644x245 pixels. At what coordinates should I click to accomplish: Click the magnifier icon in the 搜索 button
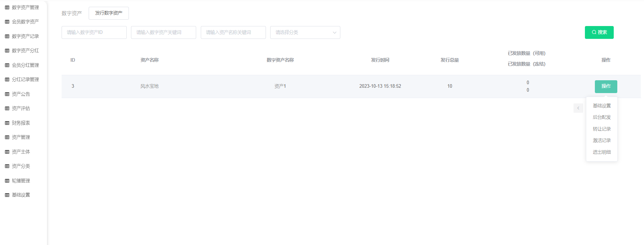click(x=594, y=32)
